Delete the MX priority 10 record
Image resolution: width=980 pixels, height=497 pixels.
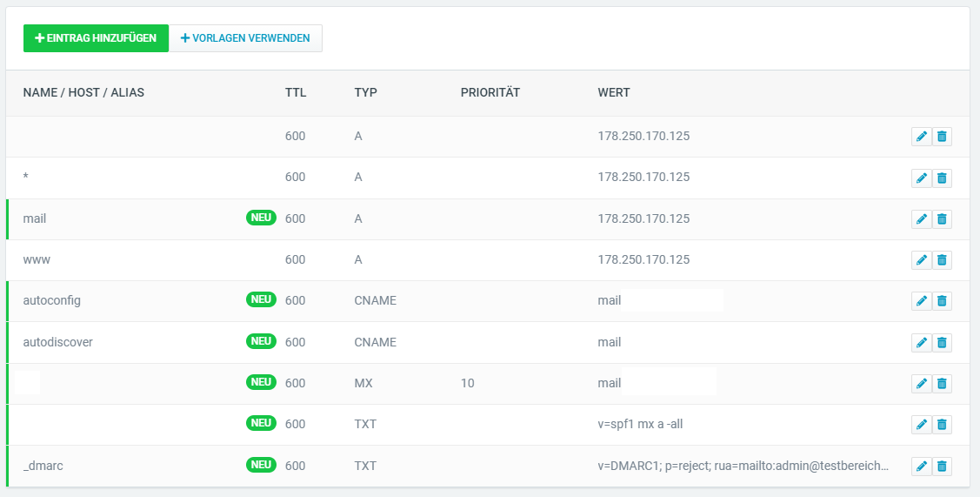pos(942,384)
